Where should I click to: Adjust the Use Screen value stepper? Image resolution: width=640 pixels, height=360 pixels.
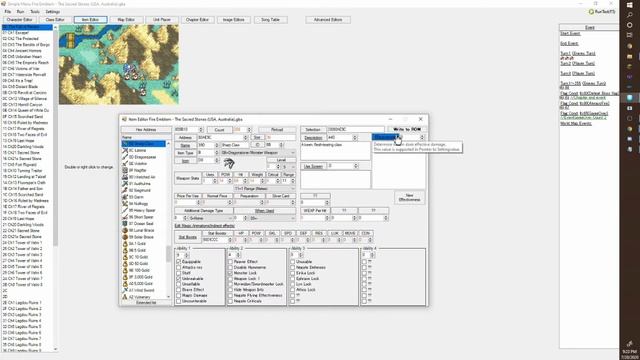[356, 166]
